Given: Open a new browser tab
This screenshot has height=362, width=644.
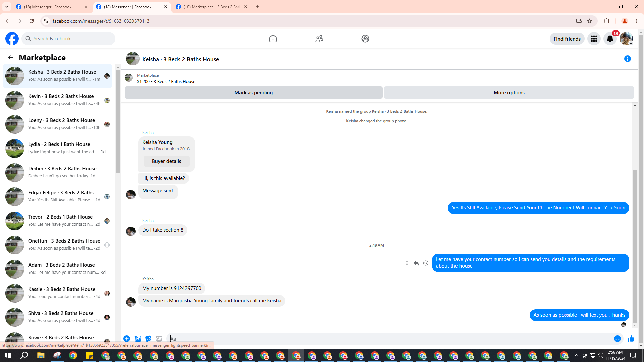Looking at the screenshot, I should pyautogui.click(x=258, y=7).
